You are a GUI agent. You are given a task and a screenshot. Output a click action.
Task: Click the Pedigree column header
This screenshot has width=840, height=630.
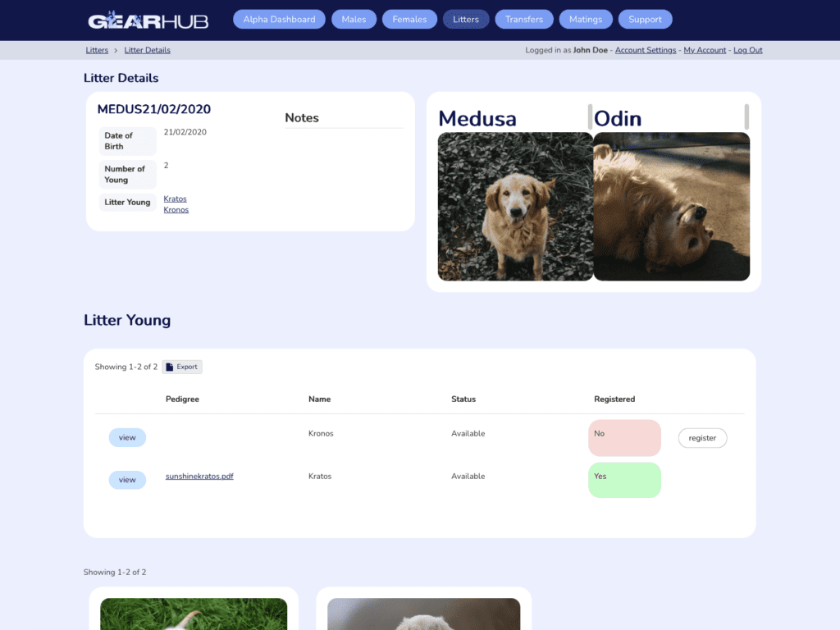pos(182,399)
